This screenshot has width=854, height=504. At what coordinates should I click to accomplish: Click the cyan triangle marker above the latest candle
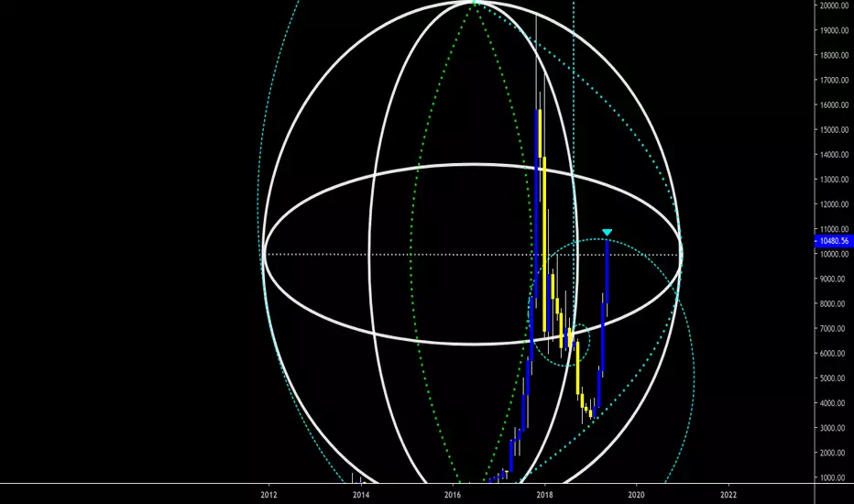pos(607,233)
